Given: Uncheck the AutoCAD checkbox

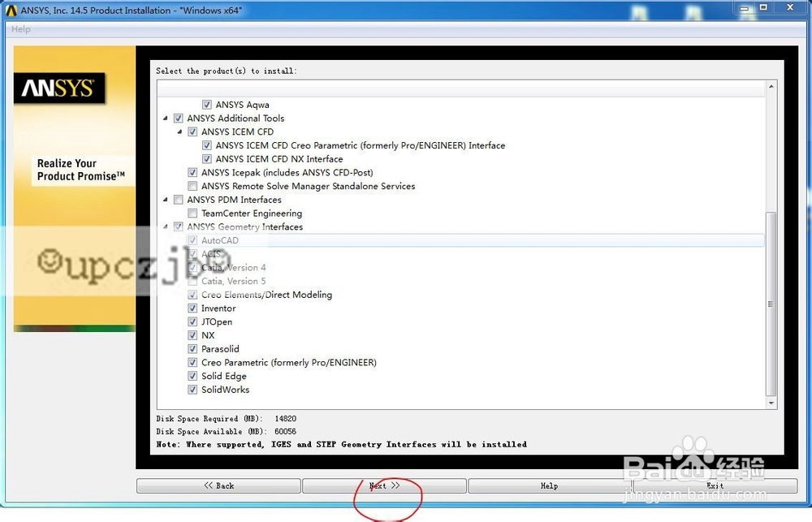Looking at the screenshot, I should pos(192,240).
